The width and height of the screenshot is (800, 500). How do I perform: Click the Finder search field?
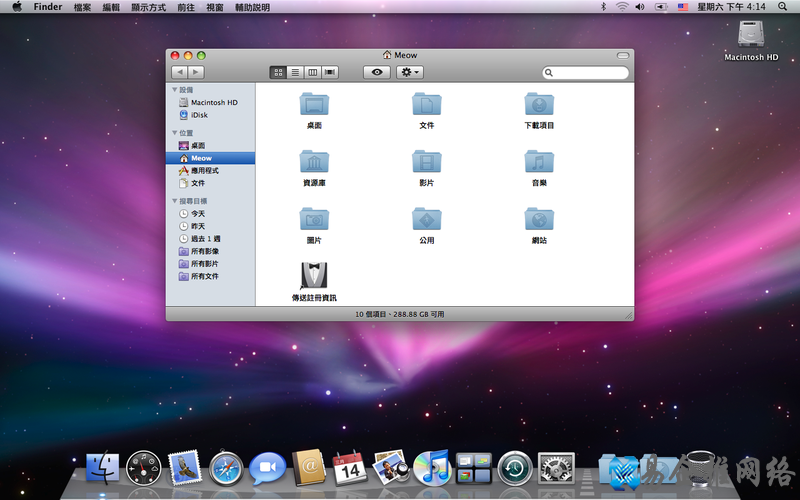pyautogui.click(x=590, y=73)
